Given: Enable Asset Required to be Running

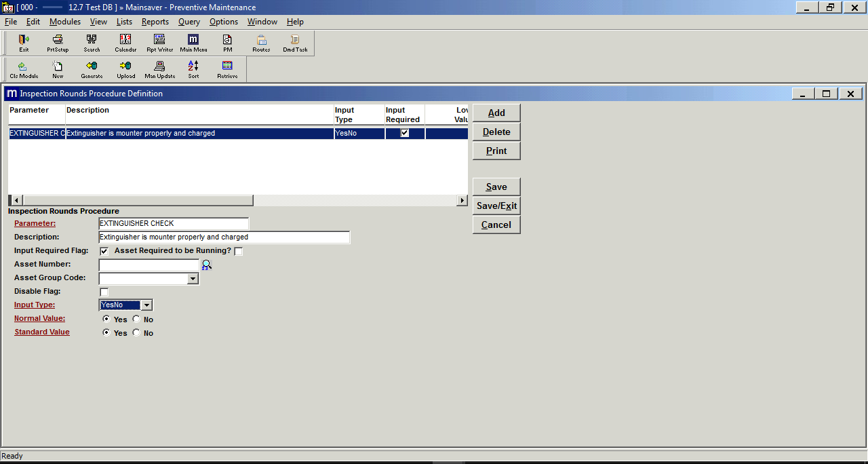Looking at the screenshot, I should tap(238, 252).
